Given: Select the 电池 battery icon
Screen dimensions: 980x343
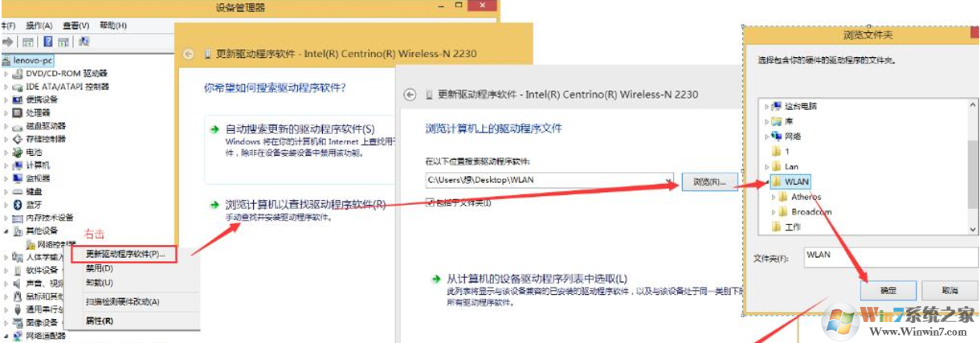Looking at the screenshot, I should 18,152.
